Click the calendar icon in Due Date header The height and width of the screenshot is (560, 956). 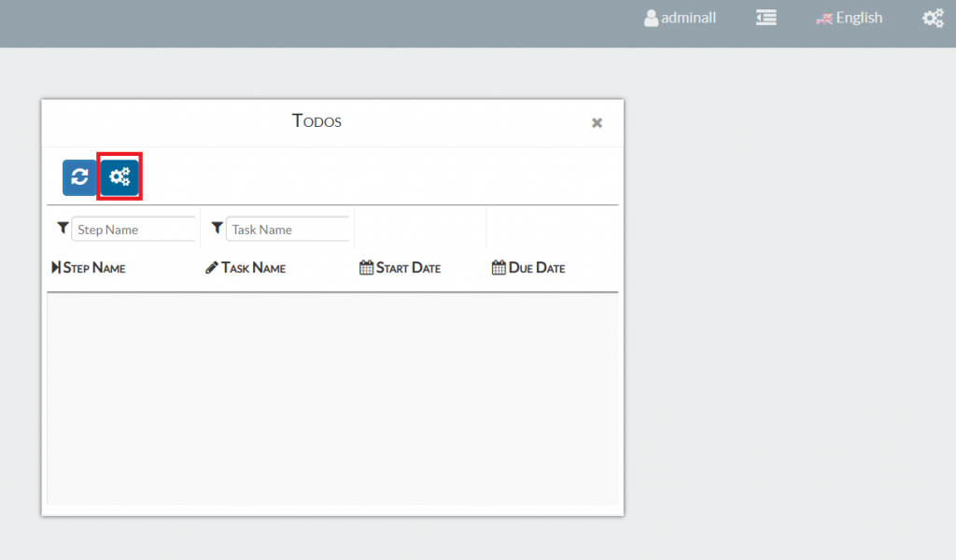coord(499,268)
